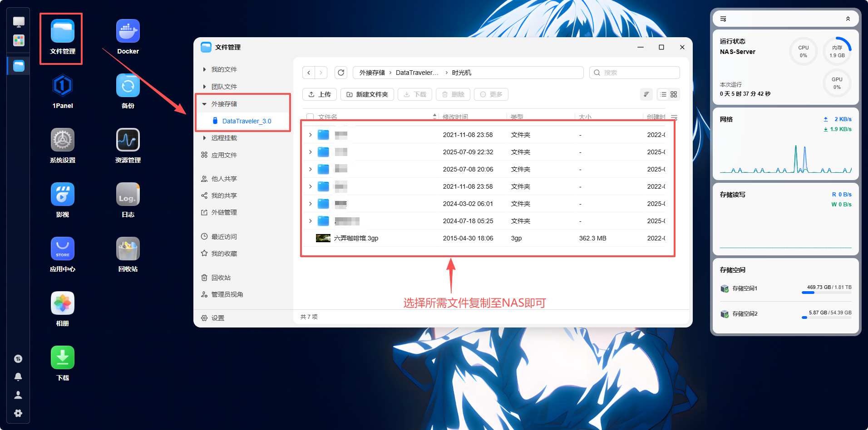Expand the folder modified 2025-07-09 22:32
The width and height of the screenshot is (868, 430).
click(x=311, y=152)
